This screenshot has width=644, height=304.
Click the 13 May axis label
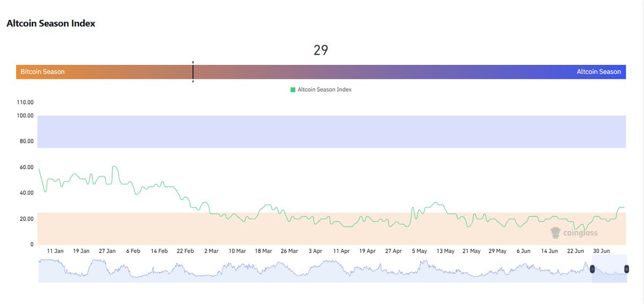point(445,251)
